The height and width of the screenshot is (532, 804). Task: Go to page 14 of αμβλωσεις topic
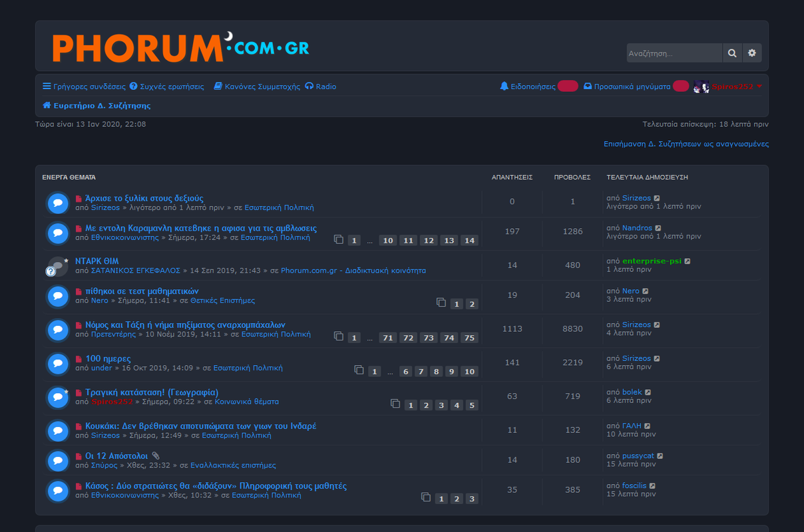pyautogui.click(x=470, y=241)
